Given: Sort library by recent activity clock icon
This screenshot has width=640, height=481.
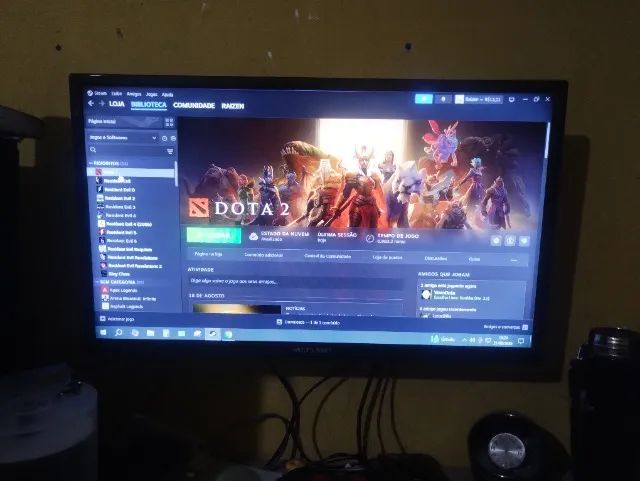Looking at the screenshot, I should (x=164, y=138).
